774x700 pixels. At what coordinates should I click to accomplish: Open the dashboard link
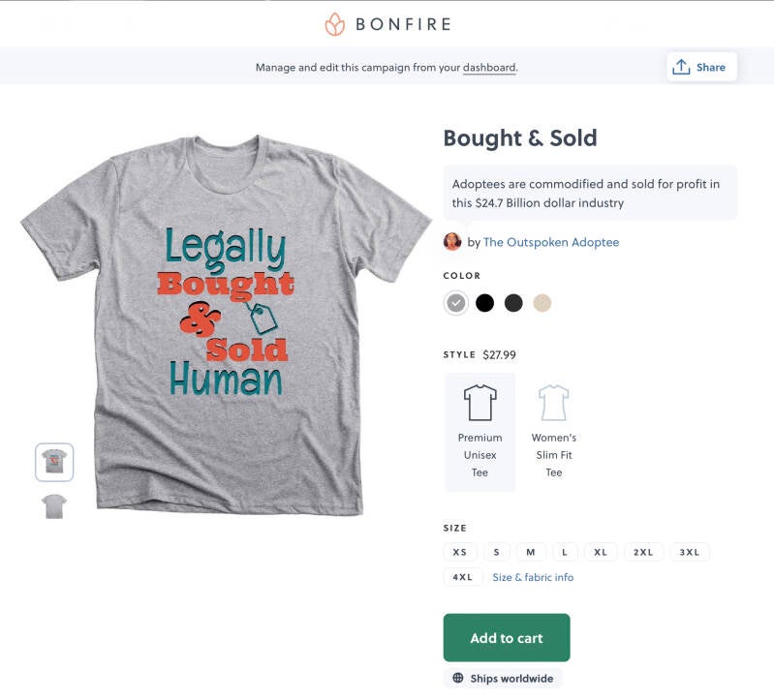pos(488,68)
